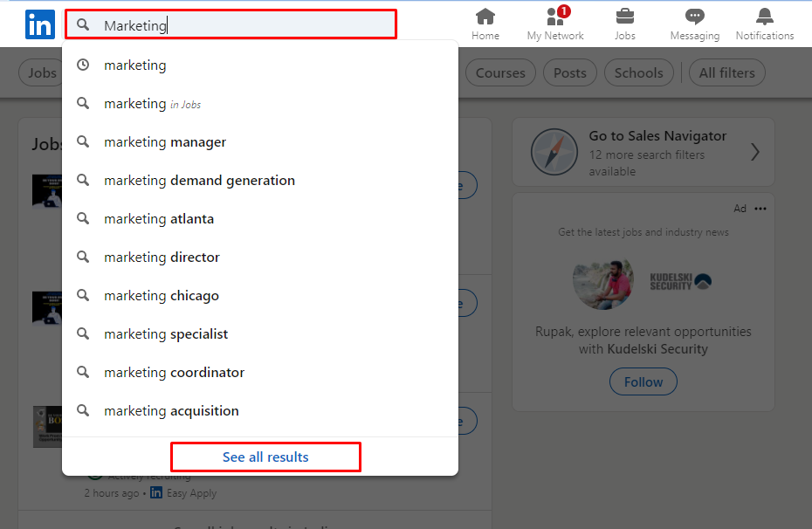This screenshot has height=529, width=812.
Task: Open the ad options three-dot menu
Action: pyautogui.click(x=760, y=209)
